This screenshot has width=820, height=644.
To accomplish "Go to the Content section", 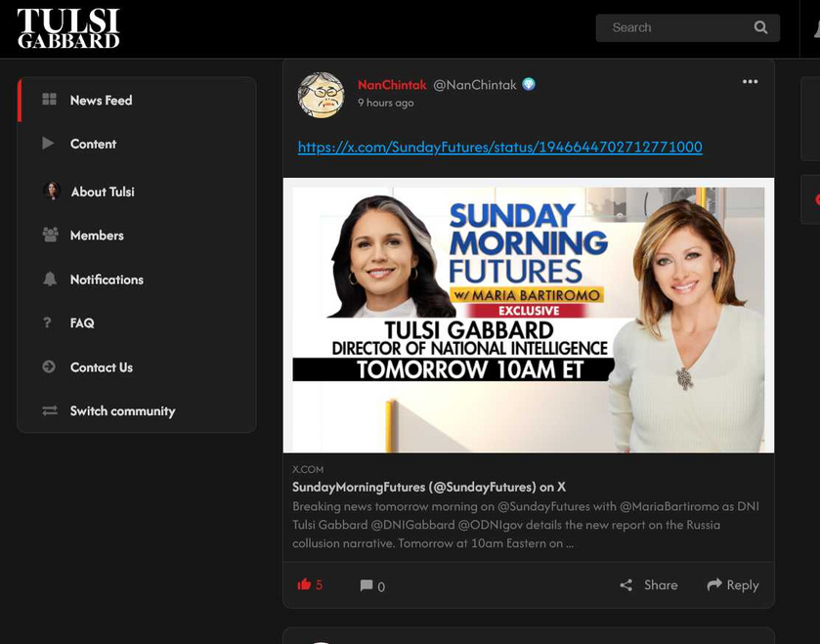I will pyautogui.click(x=137, y=144).
